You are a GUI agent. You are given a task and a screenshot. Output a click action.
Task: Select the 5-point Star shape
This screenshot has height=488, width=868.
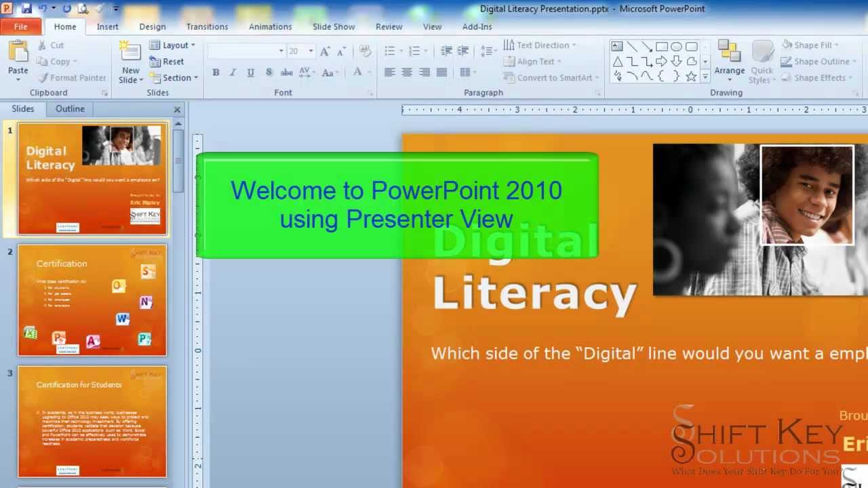(692, 77)
